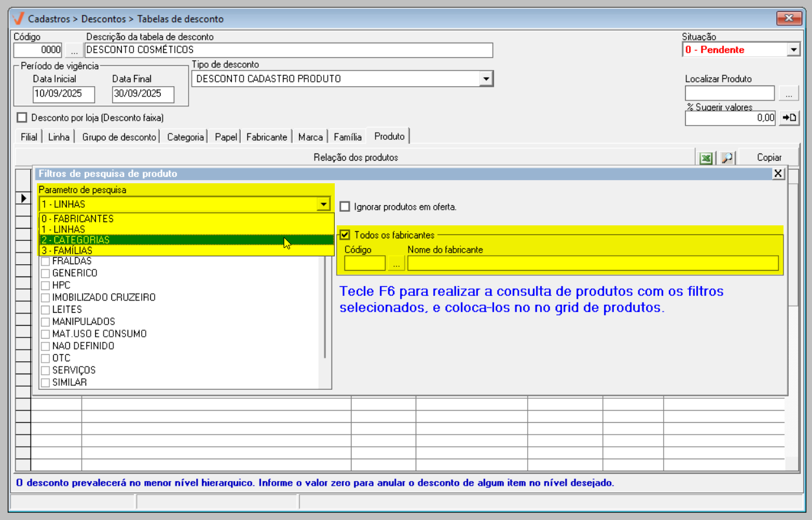Switch to the Grupo de desconto tab
The width and height of the screenshot is (812, 520).
coord(119,137)
